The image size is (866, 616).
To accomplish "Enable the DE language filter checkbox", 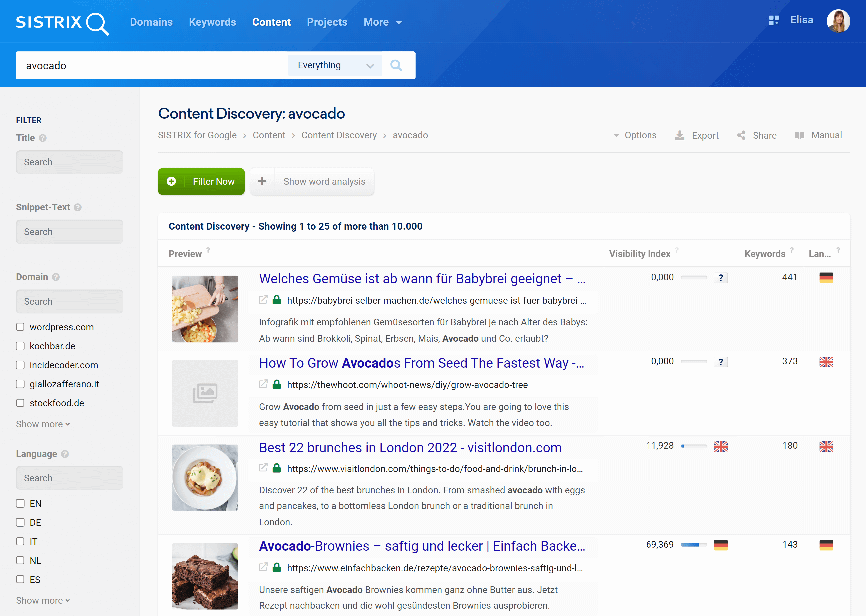I will (x=20, y=522).
